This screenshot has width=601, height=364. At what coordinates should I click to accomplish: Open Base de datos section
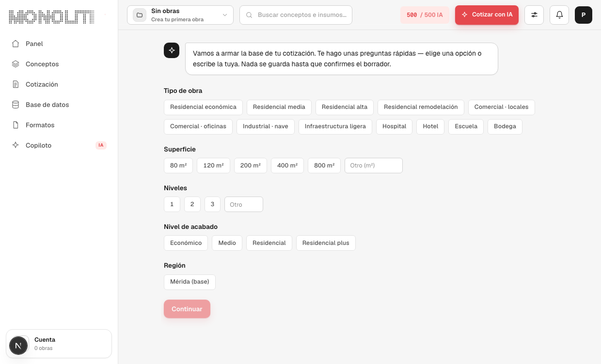coord(59,105)
